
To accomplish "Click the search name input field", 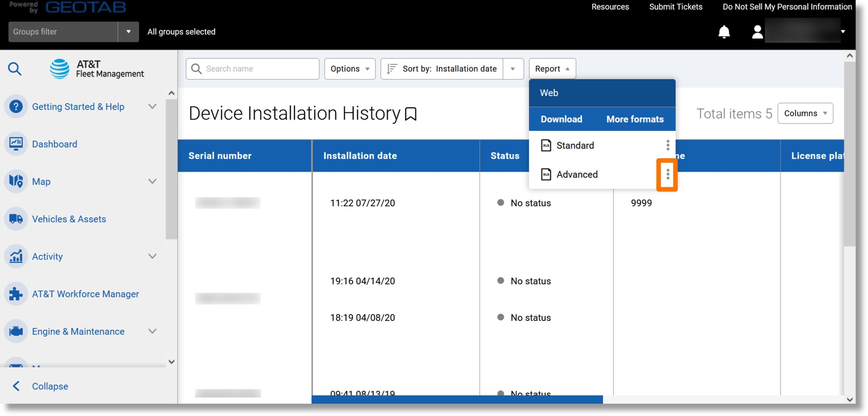I will point(252,68).
